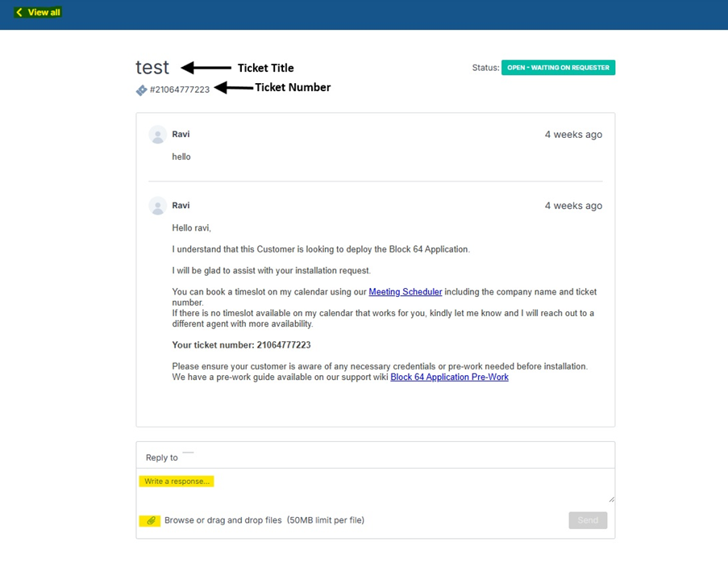Click the paperclip attachment icon
Image resolution: width=728 pixels, height=563 pixels.
coord(151,521)
